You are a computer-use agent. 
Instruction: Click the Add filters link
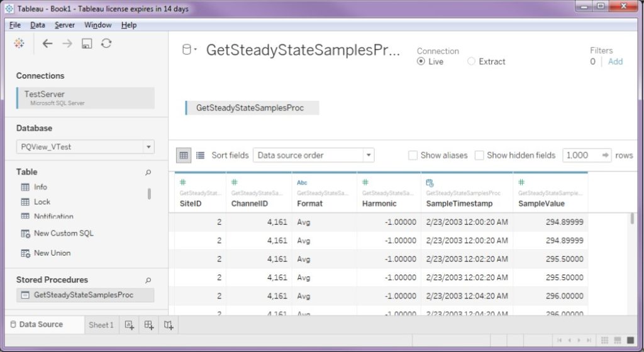pos(615,61)
